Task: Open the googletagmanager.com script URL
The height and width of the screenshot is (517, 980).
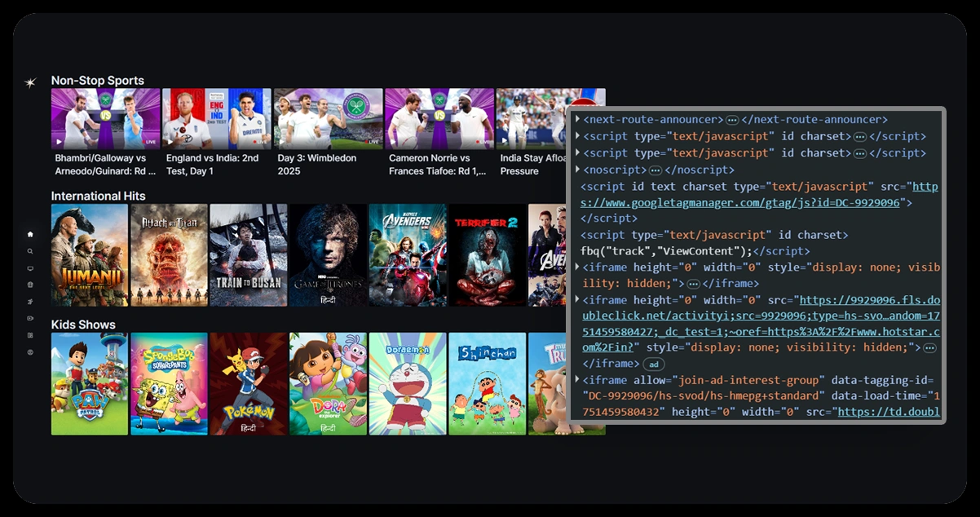Action: (758, 195)
